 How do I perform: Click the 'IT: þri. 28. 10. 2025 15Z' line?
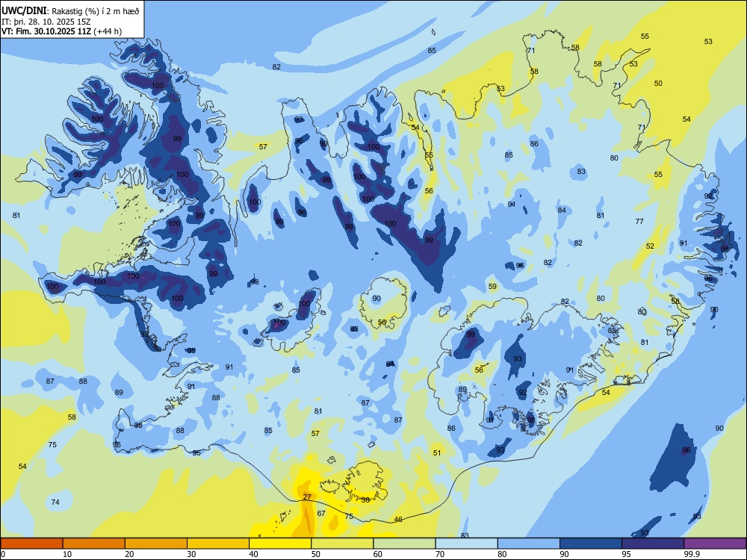click(x=46, y=22)
